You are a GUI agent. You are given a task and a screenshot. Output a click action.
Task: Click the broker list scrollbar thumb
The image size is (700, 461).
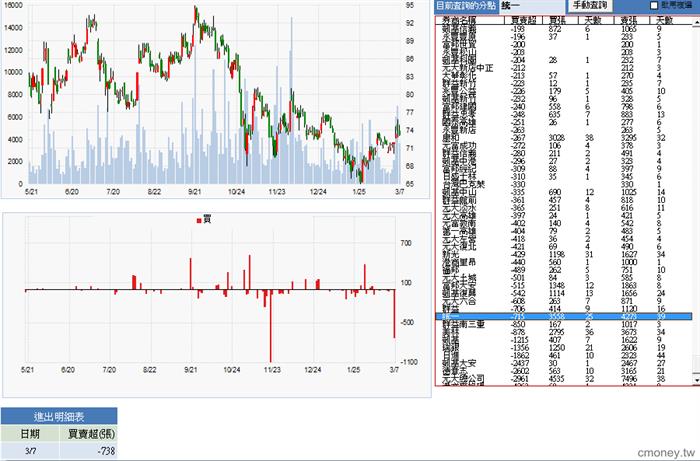click(696, 362)
